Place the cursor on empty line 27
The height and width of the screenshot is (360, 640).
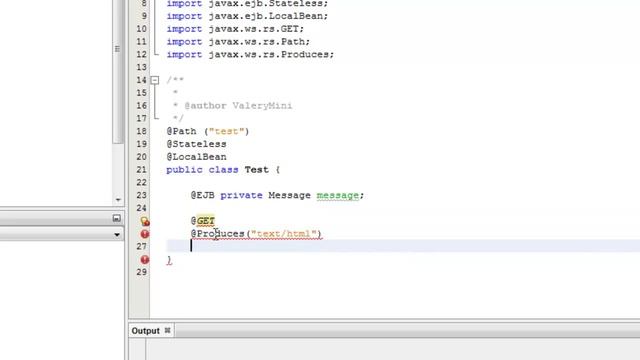(403, 246)
